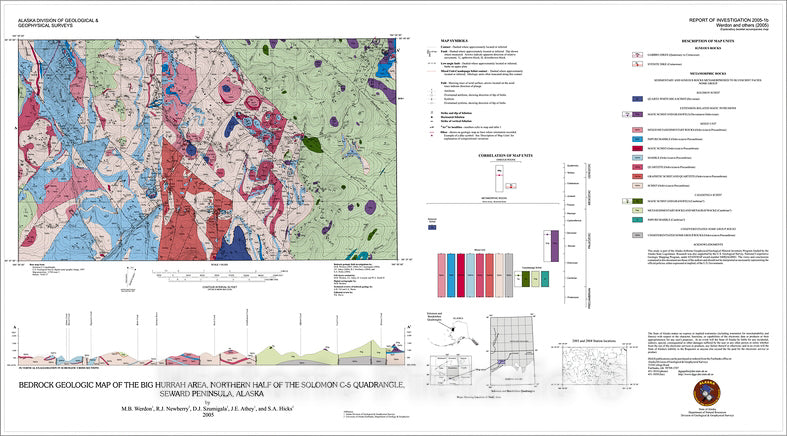Click the Casadepaga dark green mafic schist swatch
Viewport: 787px width, 436px height.
tap(637, 200)
